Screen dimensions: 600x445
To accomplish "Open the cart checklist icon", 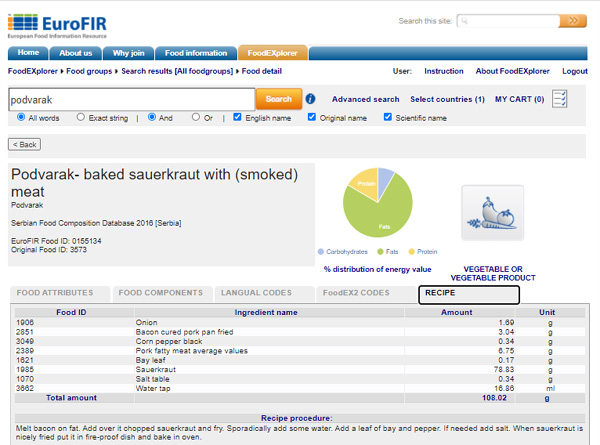I will tap(560, 98).
